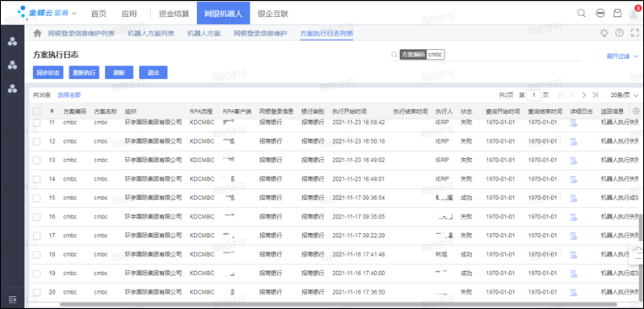644x309 pixels.
Task: Open the shopping bag icon in header
Action: [617, 13]
